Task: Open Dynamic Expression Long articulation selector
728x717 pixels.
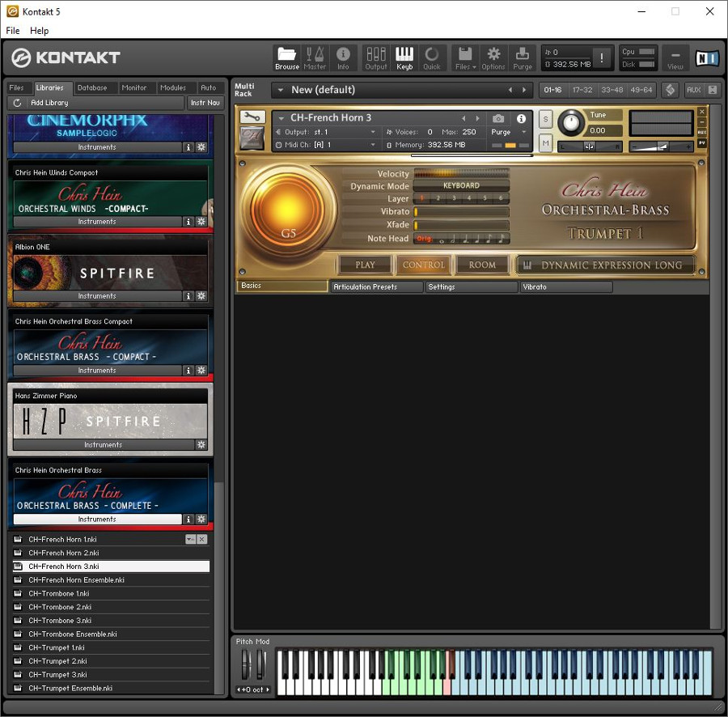Action: [605, 265]
